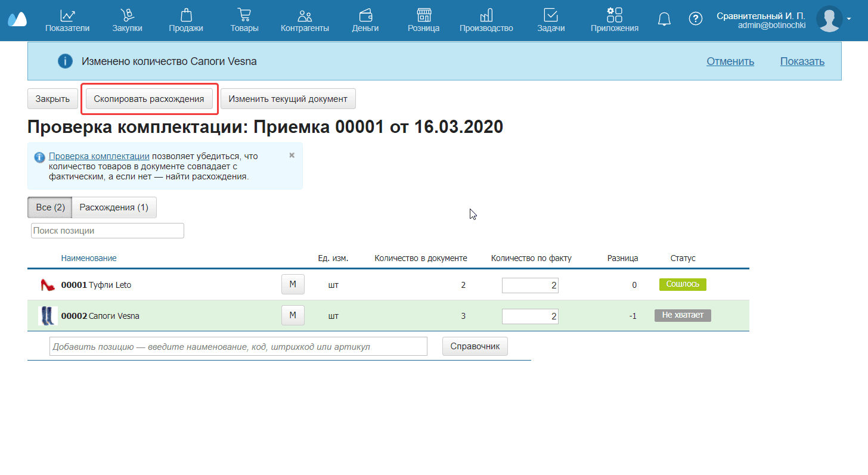
Task: Click the notifications bell icon
Action: tap(664, 19)
